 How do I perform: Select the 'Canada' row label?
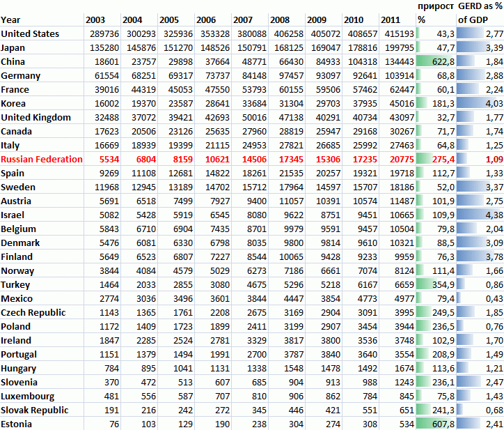16,132
